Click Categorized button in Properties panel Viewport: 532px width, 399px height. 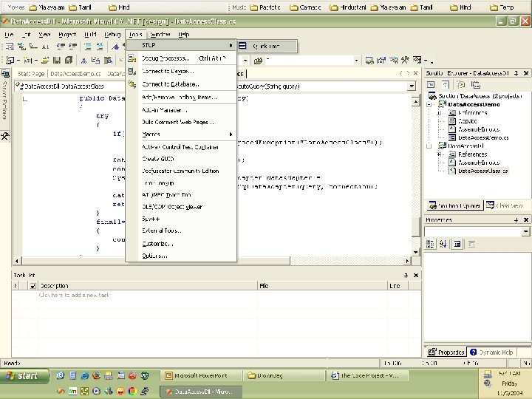pyautogui.click(x=431, y=245)
